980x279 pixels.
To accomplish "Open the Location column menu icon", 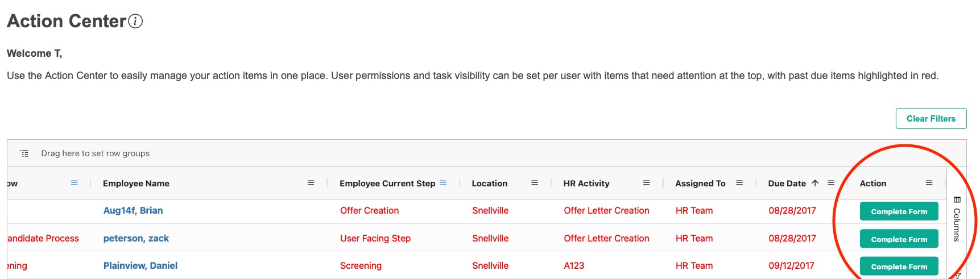I will (534, 183).
